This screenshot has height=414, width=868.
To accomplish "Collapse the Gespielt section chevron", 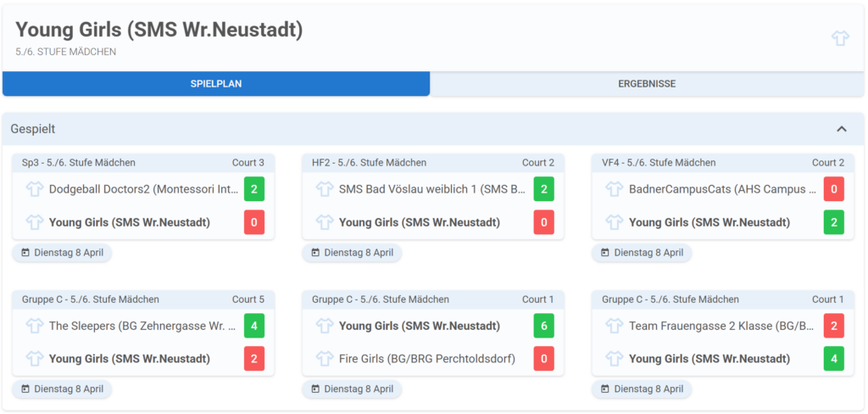I will (842, 129).
